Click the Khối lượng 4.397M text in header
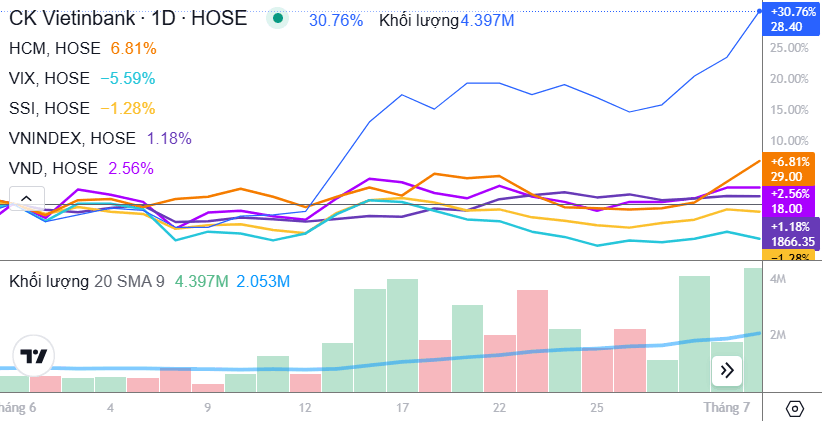Viewport: 822px width, 421px height. tap(447, 21)
